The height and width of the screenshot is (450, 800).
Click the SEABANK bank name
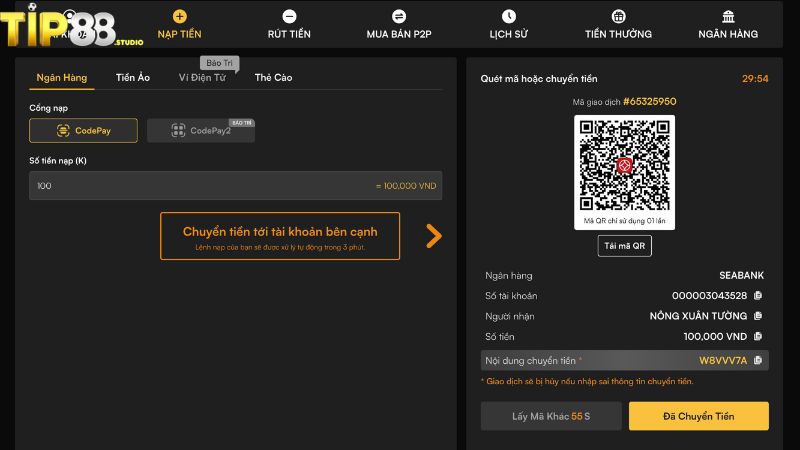(741, 276)
